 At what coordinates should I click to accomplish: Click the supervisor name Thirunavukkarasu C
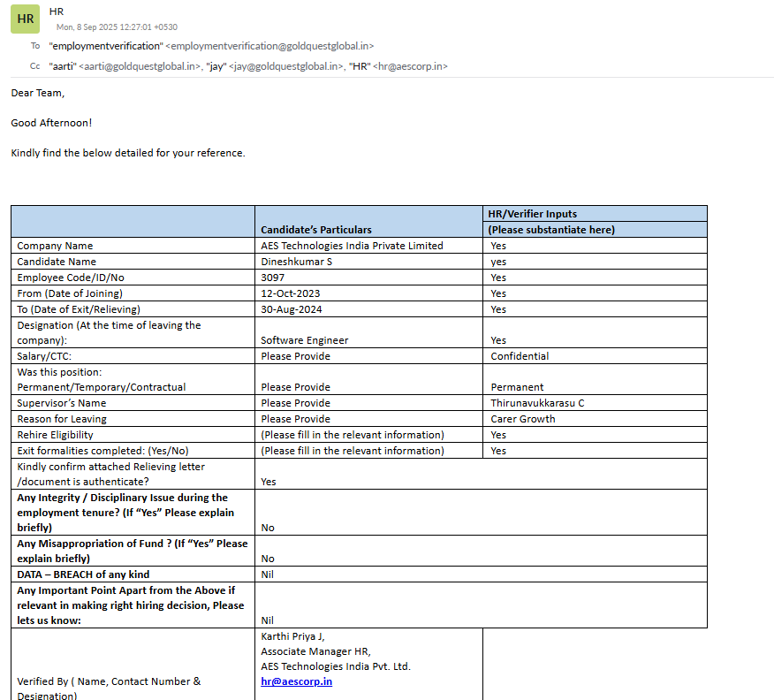537,403
